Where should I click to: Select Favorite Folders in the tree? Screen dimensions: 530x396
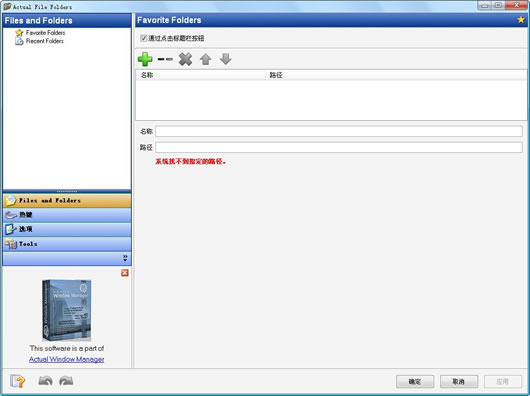click(40, 33)
